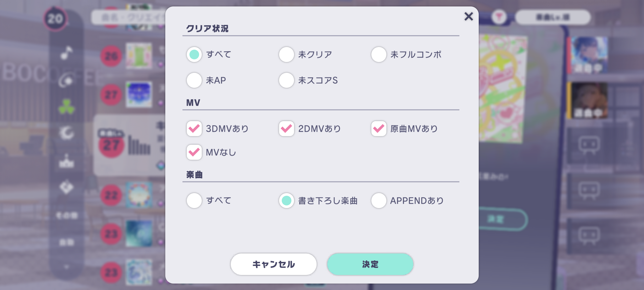Select すべて under the 楽曲 section
The height and width of the screenshot is (290, 644).
pos(194,201)
